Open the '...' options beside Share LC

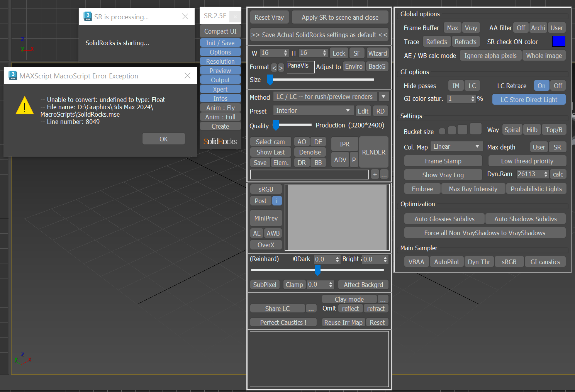click(311, 309)
